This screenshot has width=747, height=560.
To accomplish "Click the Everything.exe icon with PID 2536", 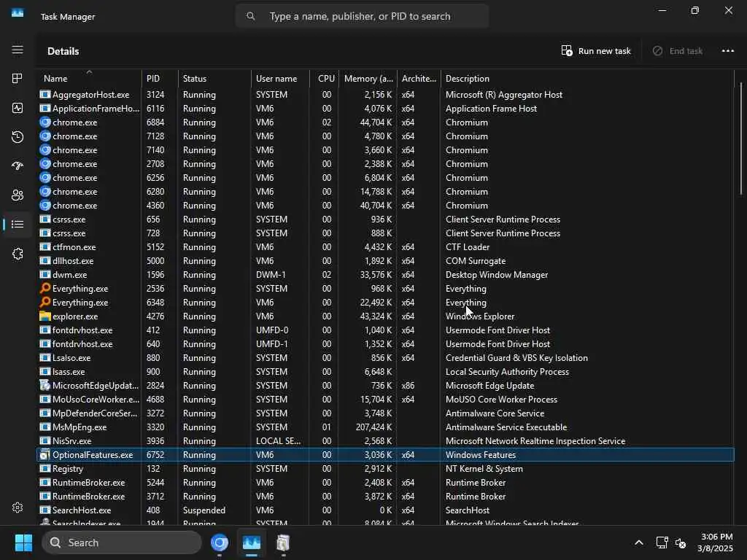I will (45, 289).
